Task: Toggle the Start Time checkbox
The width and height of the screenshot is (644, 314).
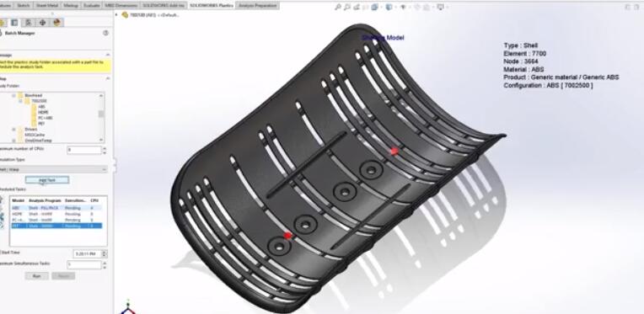Action: pyautogui.click(x=0, y=253)
